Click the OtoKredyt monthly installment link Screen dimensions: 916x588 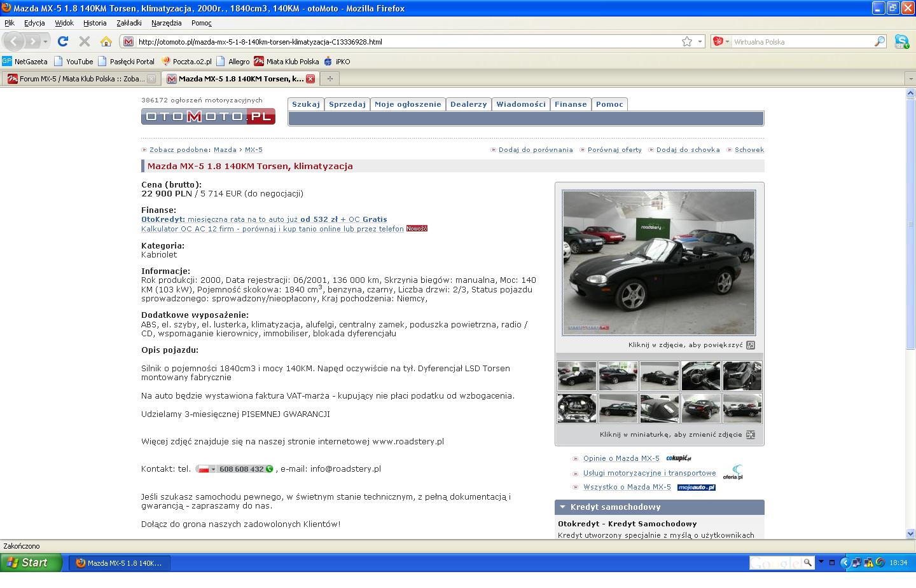[x=264, y=219]
